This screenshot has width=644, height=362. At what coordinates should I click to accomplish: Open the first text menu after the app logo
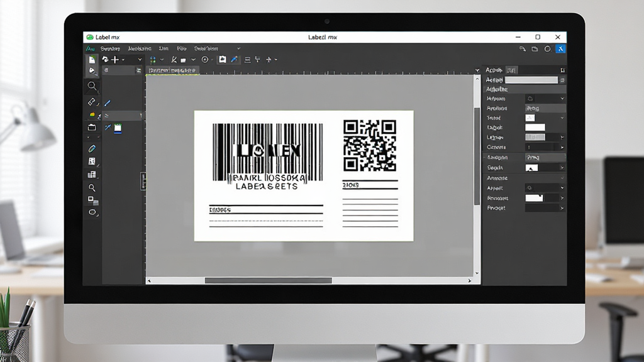point(110,48)
